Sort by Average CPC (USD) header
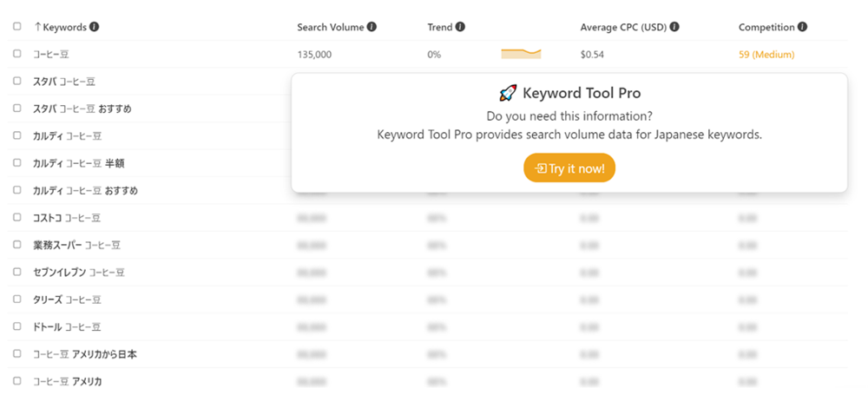 [x=623, y=27]
